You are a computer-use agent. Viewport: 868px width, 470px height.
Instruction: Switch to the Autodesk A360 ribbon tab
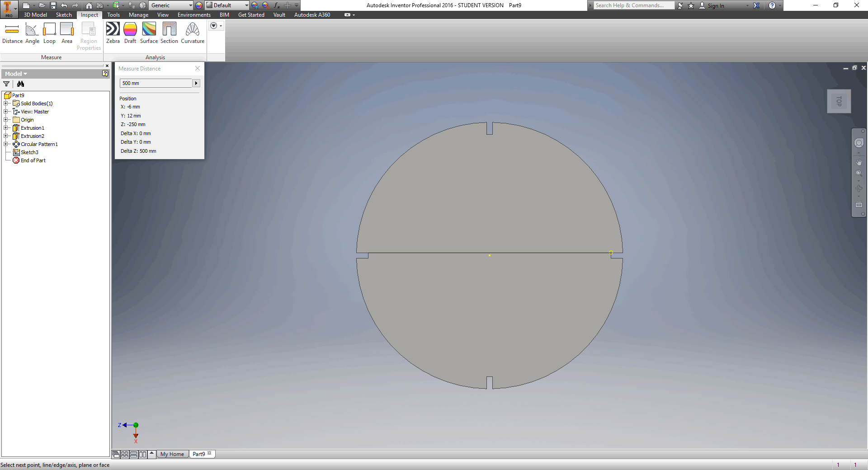(x=312, y=15)
